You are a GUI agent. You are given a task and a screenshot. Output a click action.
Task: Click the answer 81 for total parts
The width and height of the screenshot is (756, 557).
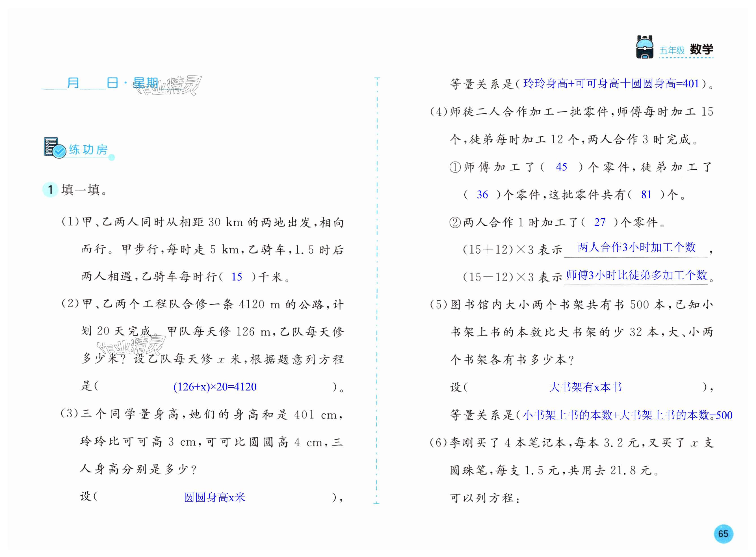pyautogui.click(x=646, y=195)
